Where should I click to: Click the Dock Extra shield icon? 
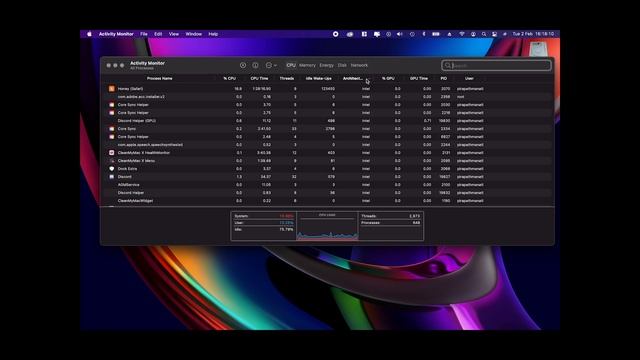tap(111, 169)
